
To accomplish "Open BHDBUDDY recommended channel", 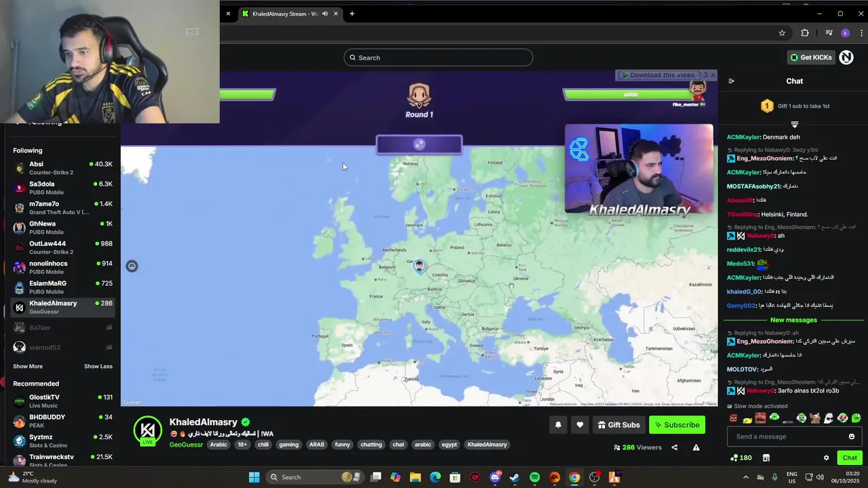I will coord(62,421).
